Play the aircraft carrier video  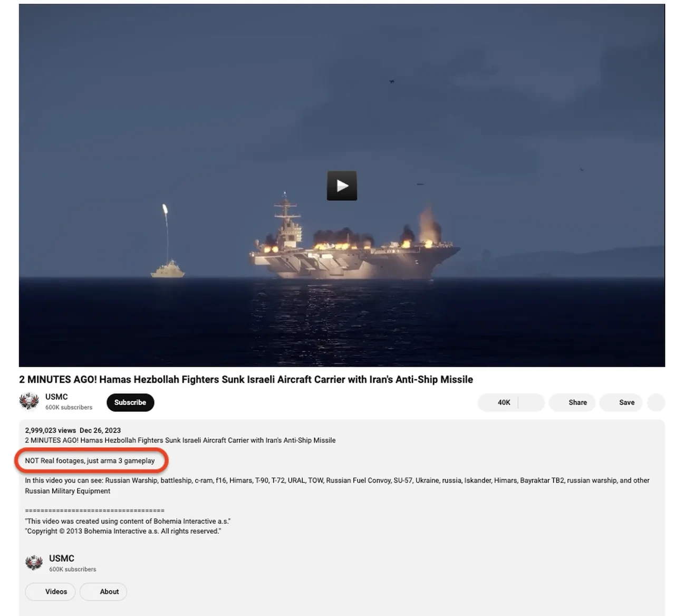[342, 186]
